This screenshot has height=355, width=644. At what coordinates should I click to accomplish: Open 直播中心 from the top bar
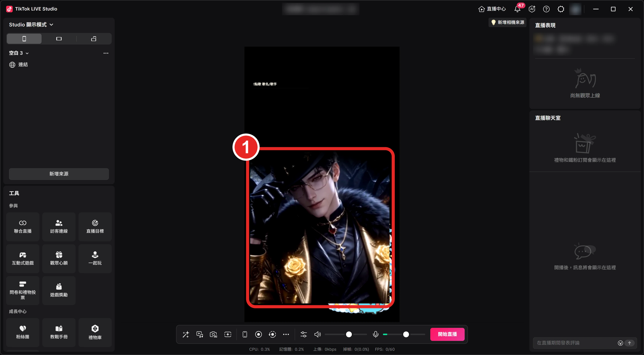492,9
